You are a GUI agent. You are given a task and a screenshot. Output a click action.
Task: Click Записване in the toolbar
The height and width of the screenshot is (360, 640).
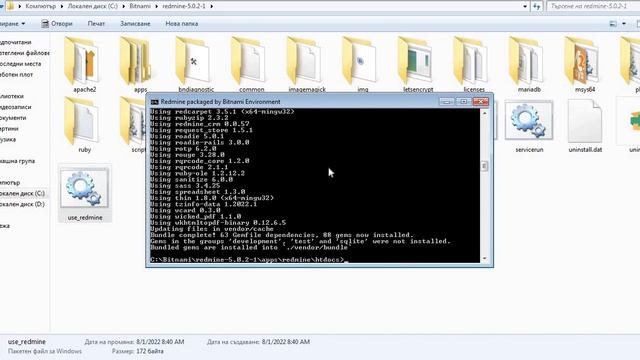[x=135, y=24]
